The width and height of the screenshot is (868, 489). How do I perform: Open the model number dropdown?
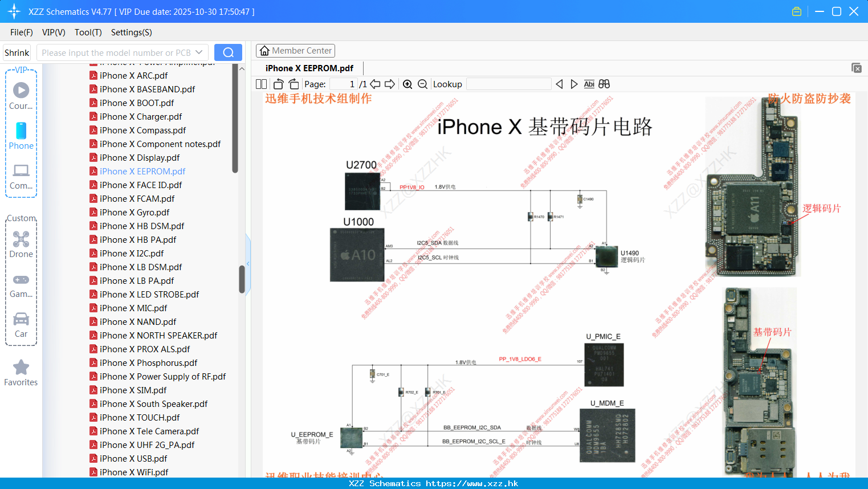199,52
